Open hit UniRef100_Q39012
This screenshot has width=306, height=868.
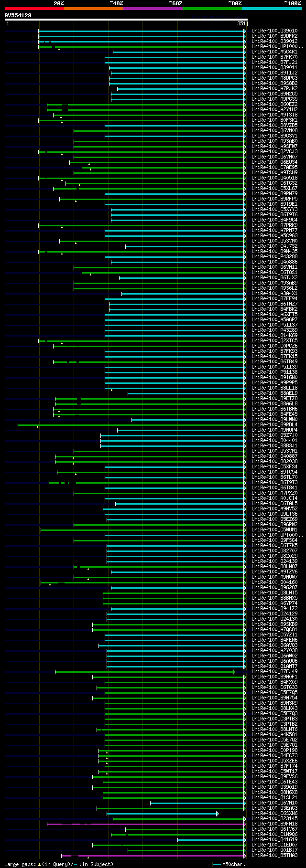274,42
